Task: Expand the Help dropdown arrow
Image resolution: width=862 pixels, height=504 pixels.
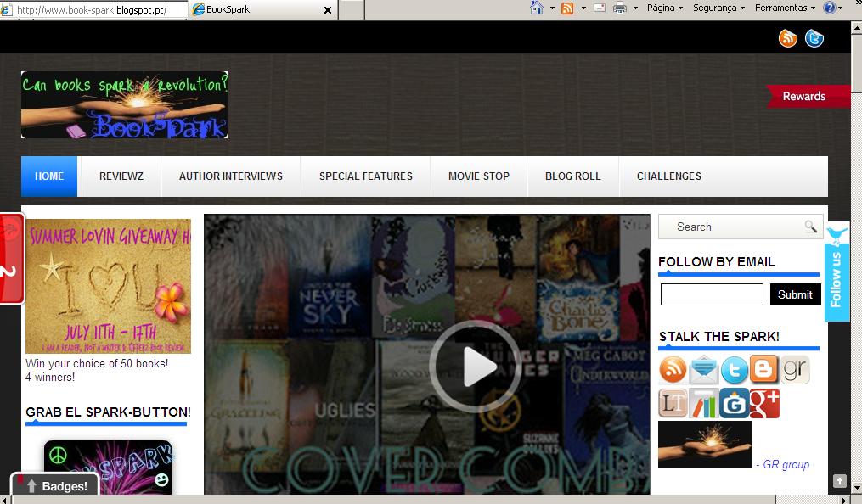Action: (839, 8)
